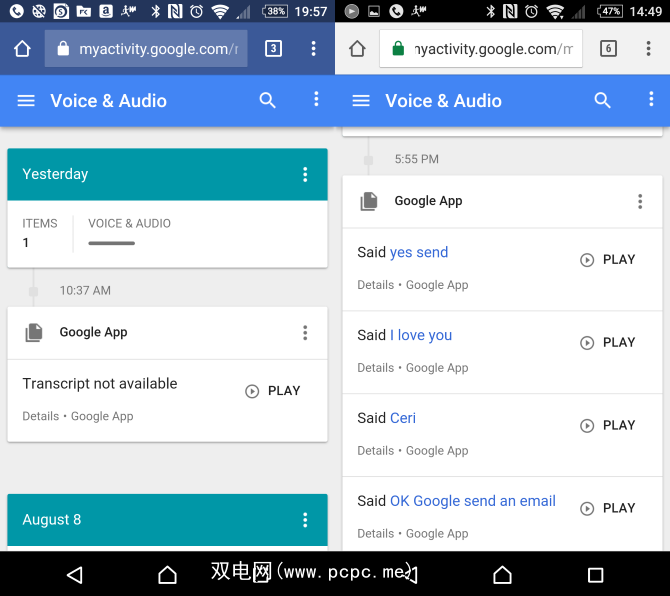Open more options in right Voice & Audio header
670x596 pixels.
(651, 99)
